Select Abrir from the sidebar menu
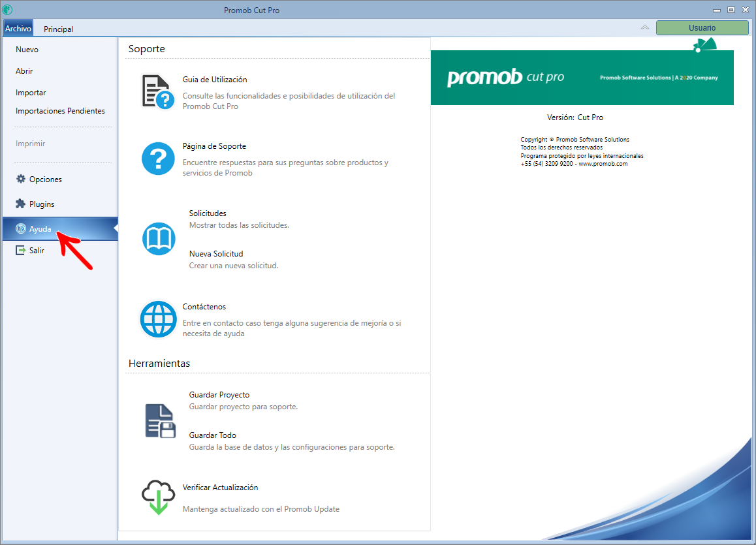This screenshot has width=756, height=545. (24, 71)
